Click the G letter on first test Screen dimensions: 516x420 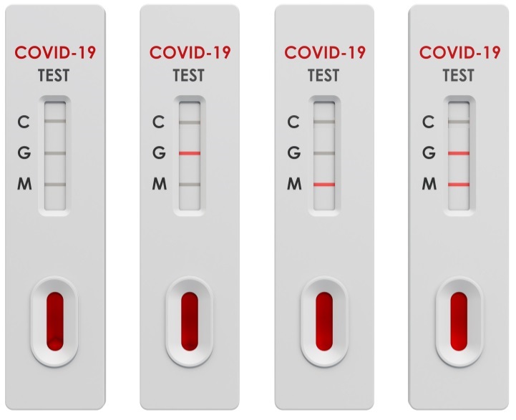coord(24,153)
